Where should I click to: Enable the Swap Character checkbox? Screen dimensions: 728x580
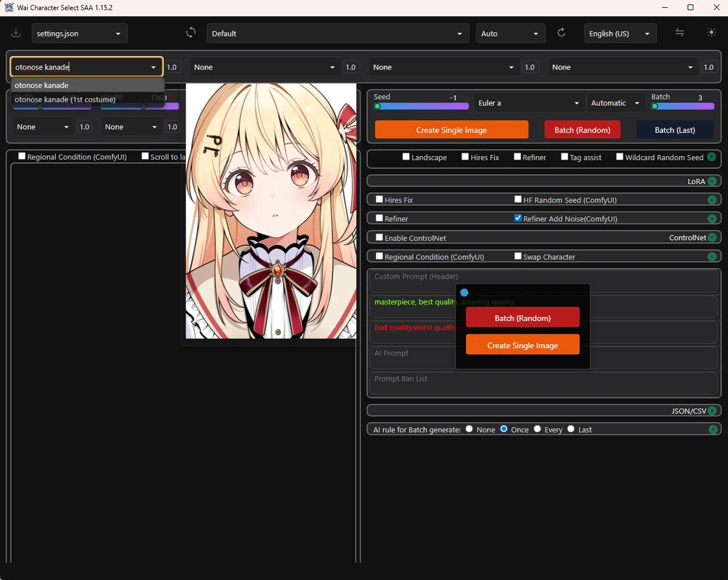coord(518,256)
